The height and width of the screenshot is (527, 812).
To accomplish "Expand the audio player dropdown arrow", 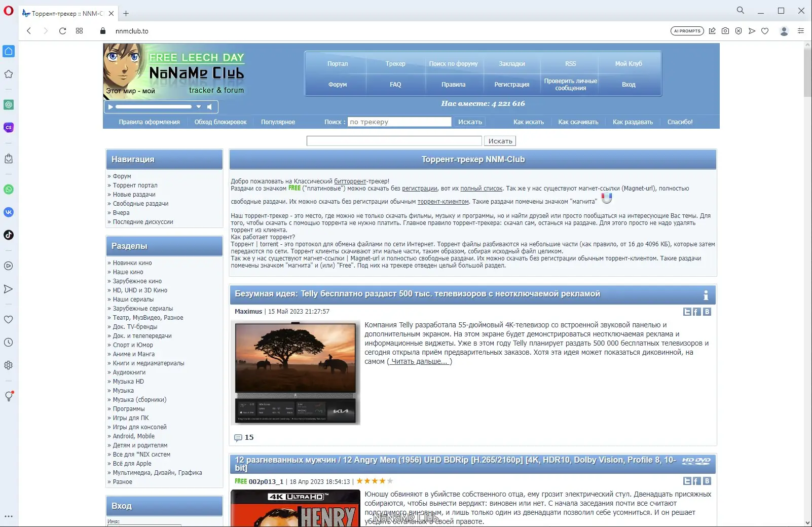I will (x=199, y=107).
